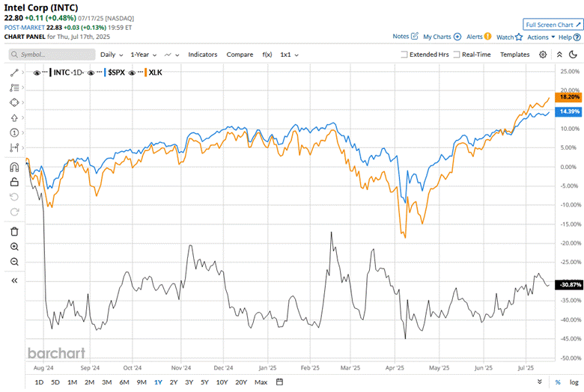Image resolution: width=584 pixels, height=392 pixels.
Task: Select the trend line drawing tool
Action: (x=14, y=73)
